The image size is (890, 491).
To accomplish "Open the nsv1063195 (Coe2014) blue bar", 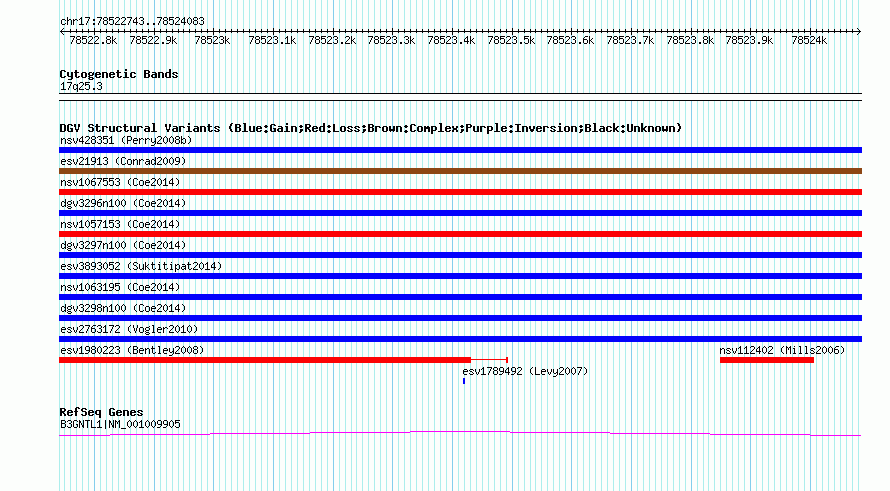I will click(460, 297).
